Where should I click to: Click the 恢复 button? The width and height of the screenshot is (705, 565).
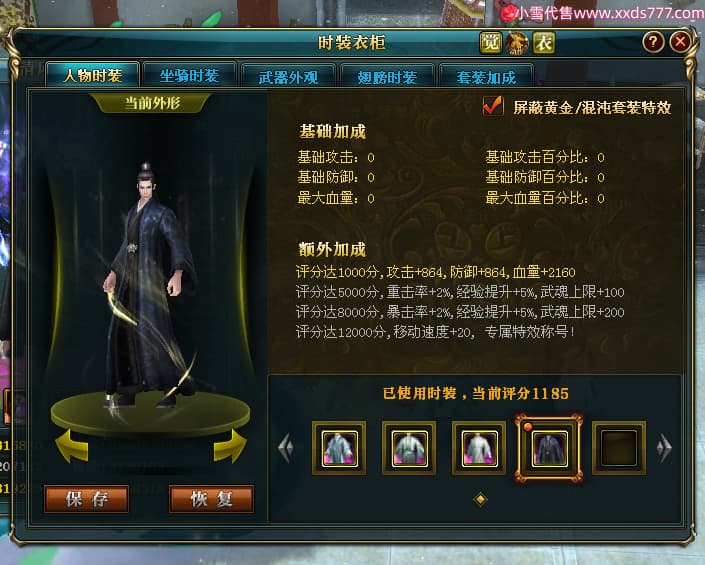211,499
